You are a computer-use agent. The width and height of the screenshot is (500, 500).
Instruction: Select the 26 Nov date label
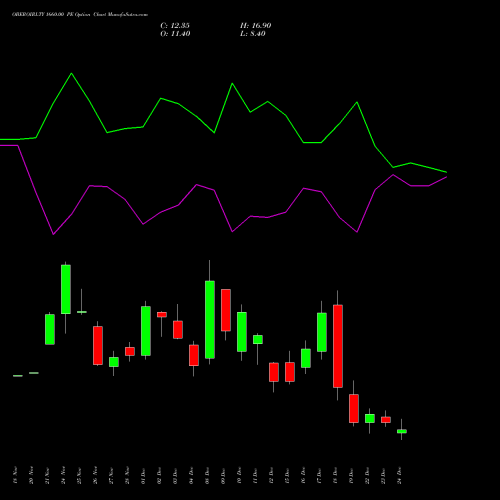(x=95, y=475)
